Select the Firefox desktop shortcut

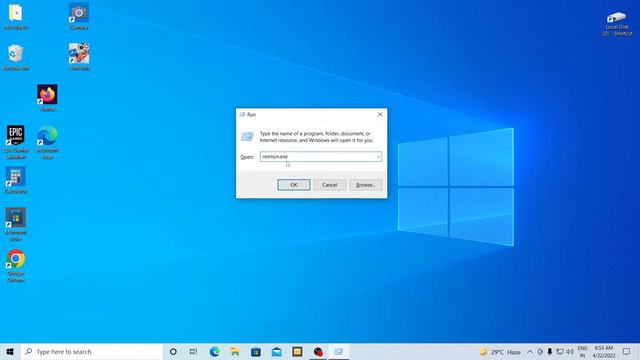tap(47, 98)
